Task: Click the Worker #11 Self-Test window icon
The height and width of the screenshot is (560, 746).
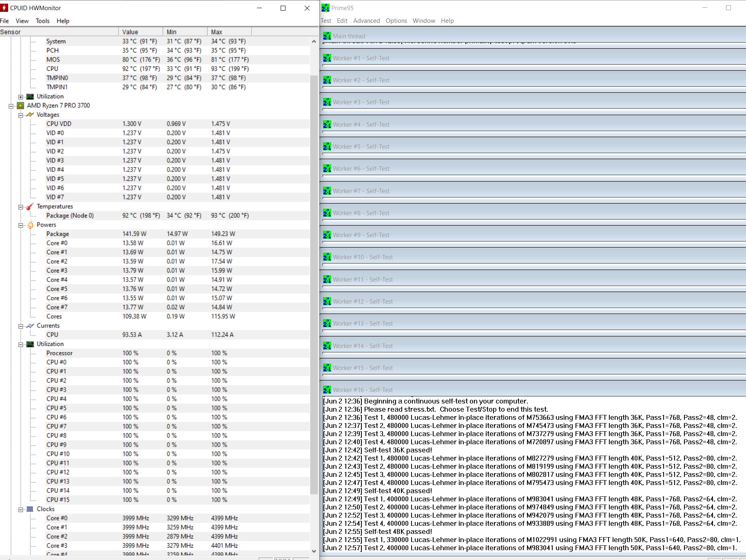Action: [327, 279]
